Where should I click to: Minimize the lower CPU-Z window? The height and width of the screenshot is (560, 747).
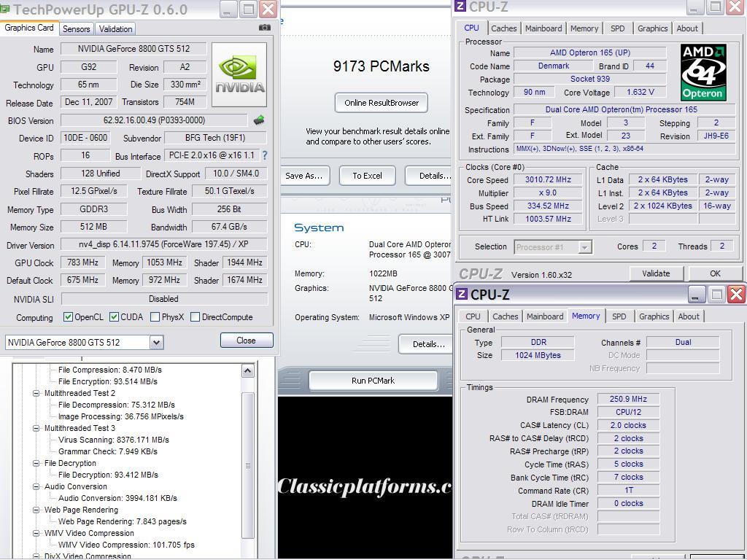pyautogui.click(x=695, y=295)
